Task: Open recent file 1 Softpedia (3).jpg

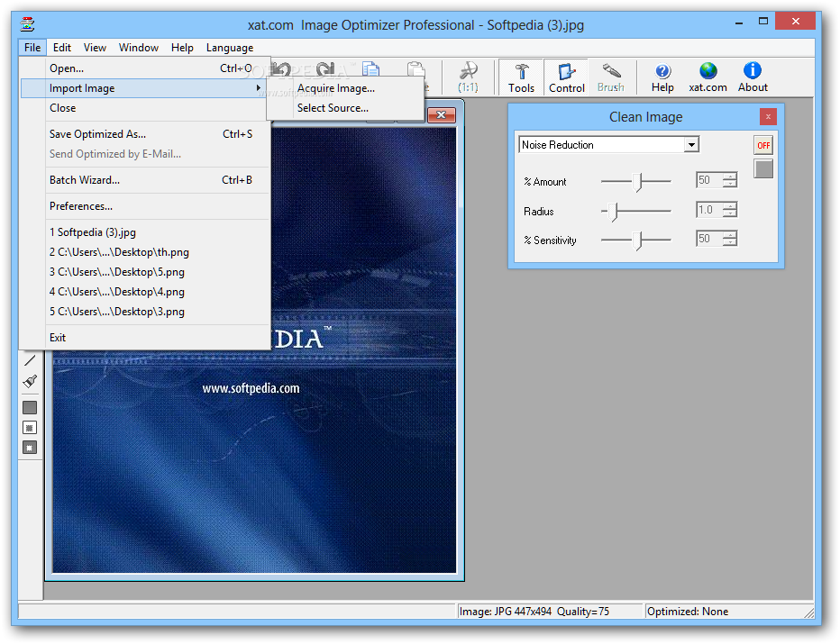Action: click(144, 232)
